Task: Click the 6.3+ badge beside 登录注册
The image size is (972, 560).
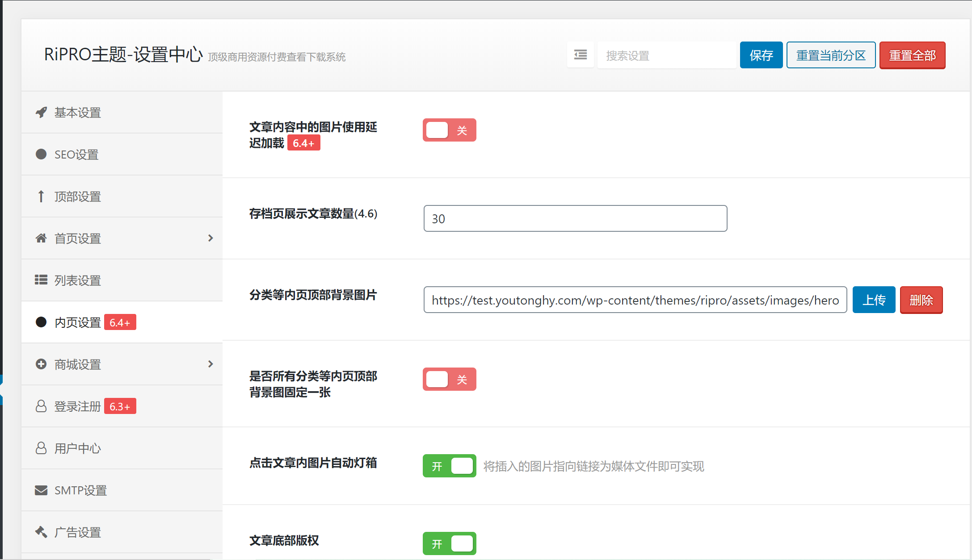Action: point(120,406)
